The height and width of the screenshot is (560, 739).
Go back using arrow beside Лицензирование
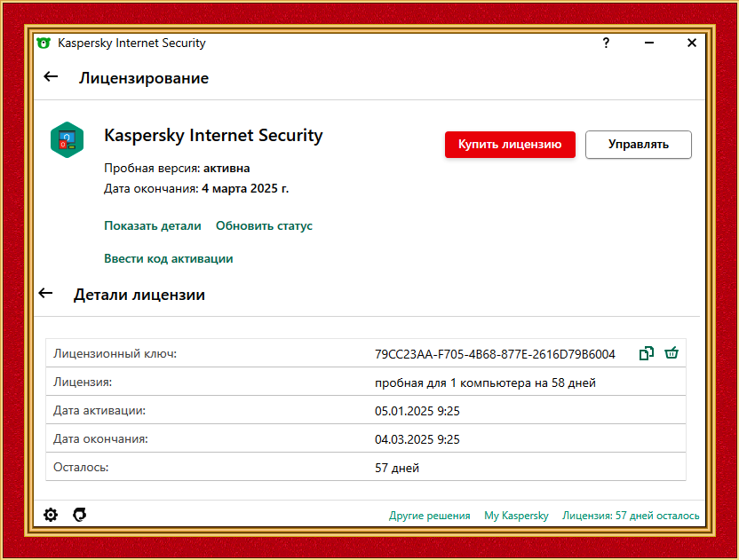51,77
